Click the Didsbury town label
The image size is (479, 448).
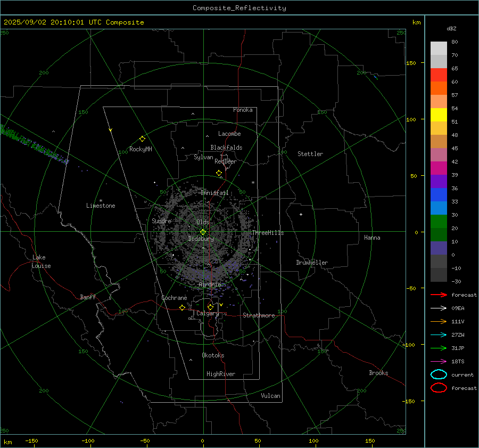(x=201, y=239)
